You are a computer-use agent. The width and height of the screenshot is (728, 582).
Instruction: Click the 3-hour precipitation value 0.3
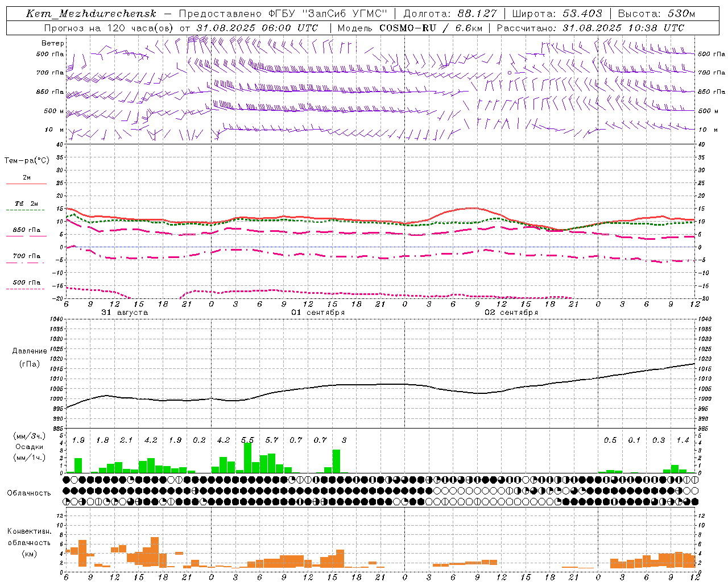[x=659, y=440]
